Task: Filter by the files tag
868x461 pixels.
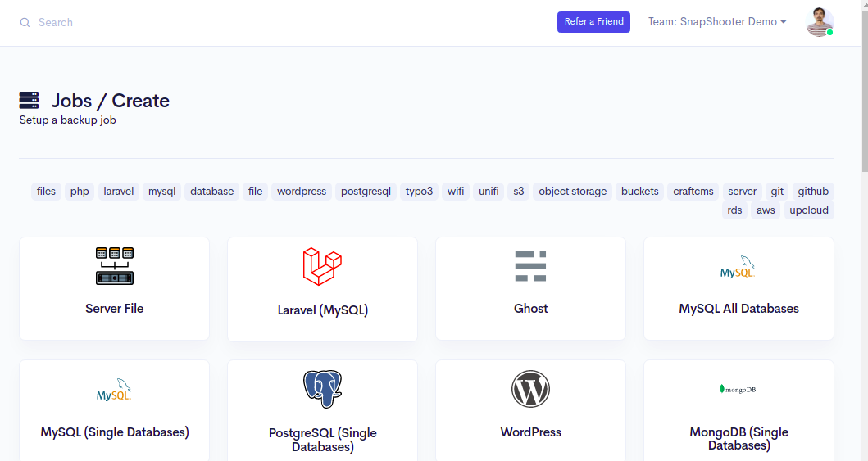Action: pyautogui.click(x=46, y=192)
